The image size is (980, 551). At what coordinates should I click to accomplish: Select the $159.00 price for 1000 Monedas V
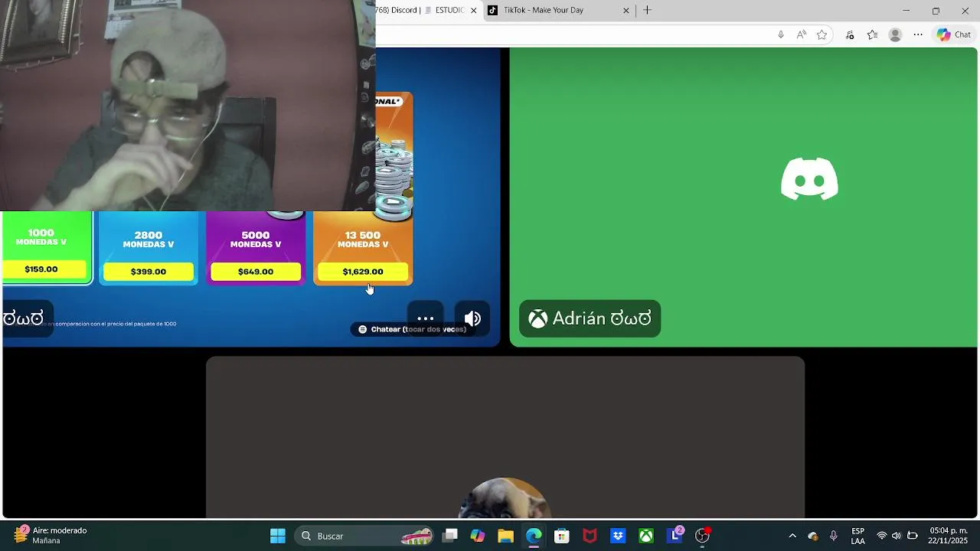tap(41, 269)
